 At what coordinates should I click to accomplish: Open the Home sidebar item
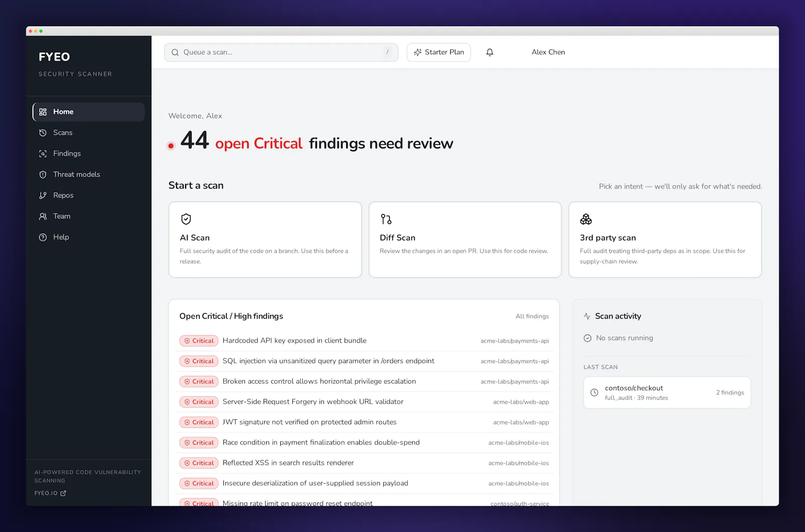pos(89,112)
